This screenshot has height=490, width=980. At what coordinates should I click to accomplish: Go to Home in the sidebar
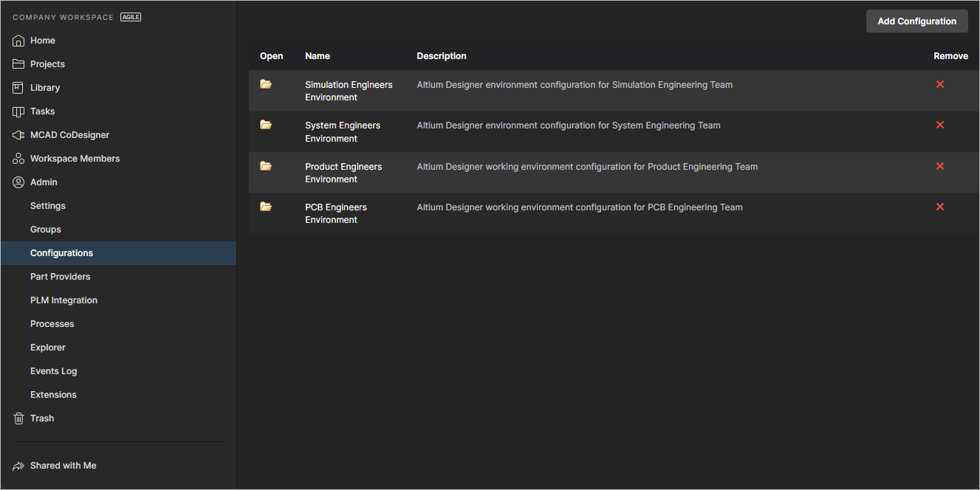pos(43,41)
